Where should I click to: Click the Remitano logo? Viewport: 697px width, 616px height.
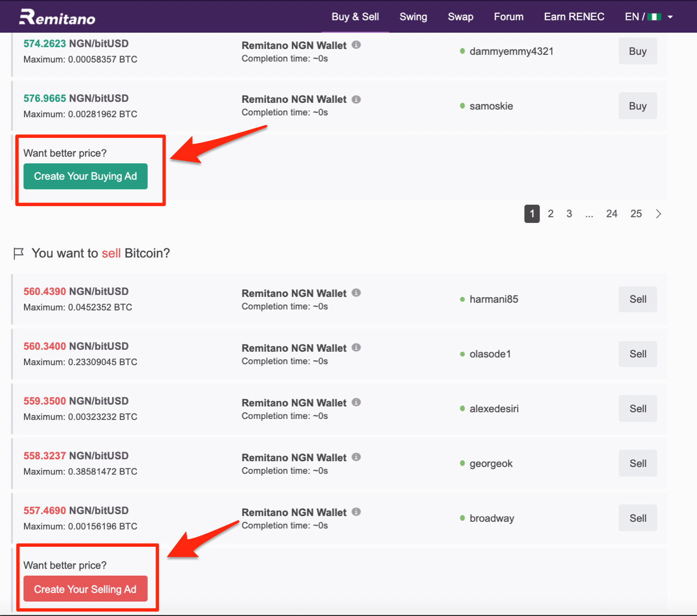(57, 17)
